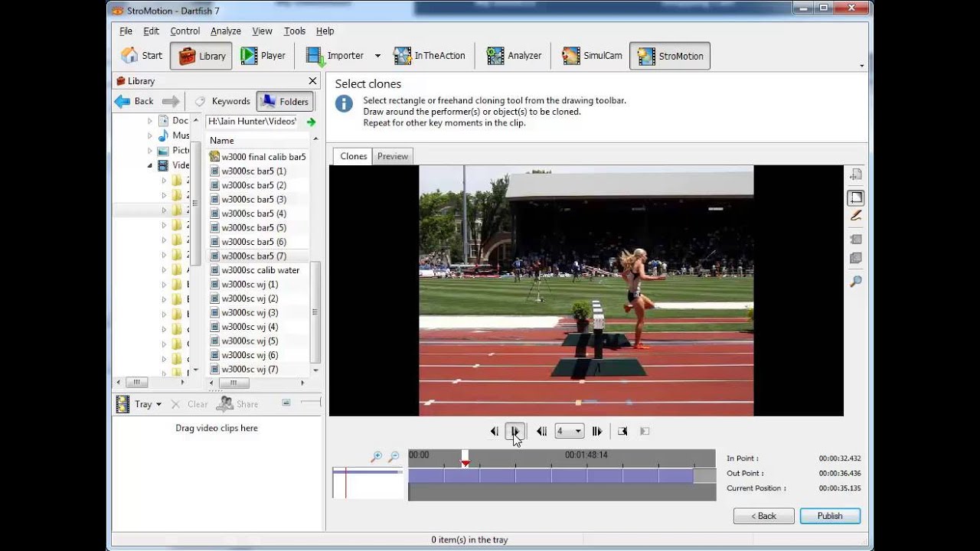Click the Library forward arrow

[x=171, y=101]
